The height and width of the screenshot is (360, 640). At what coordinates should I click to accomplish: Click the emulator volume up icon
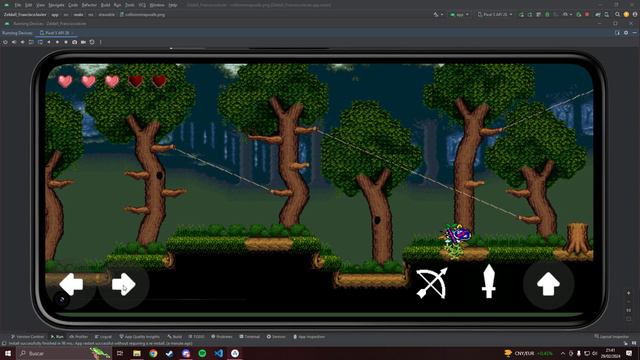click(x=14, y=42)
